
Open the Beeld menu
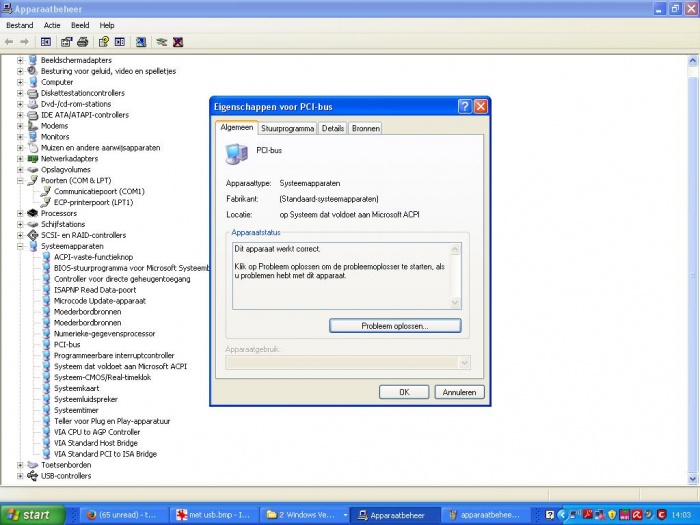[x=80, y=25]
